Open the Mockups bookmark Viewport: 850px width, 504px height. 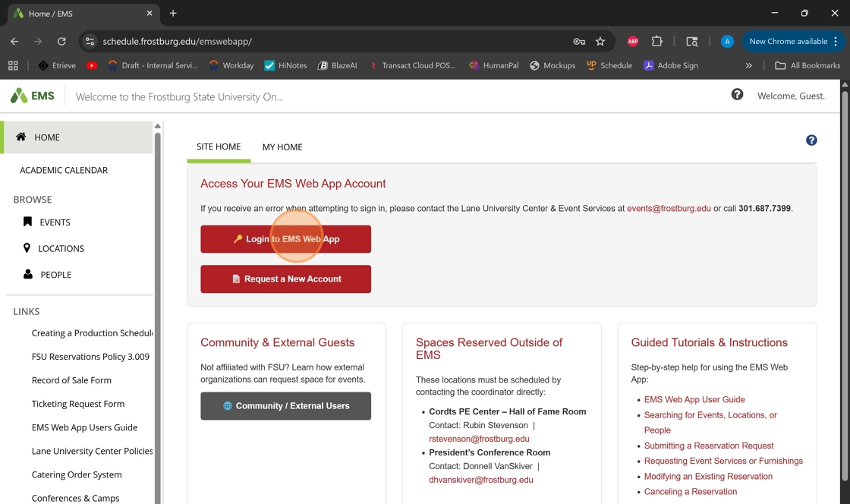click(552, 65)
